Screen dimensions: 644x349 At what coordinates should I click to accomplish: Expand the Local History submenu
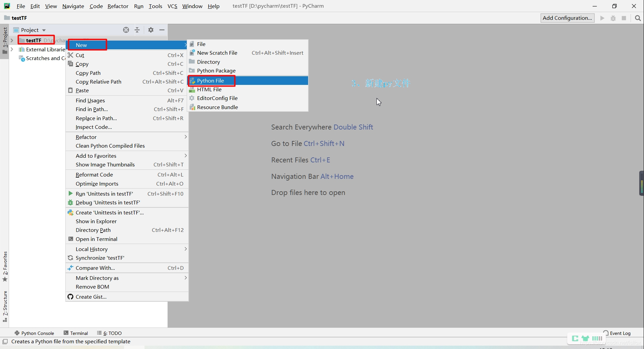pyautogui.click(x=127, y=249)
